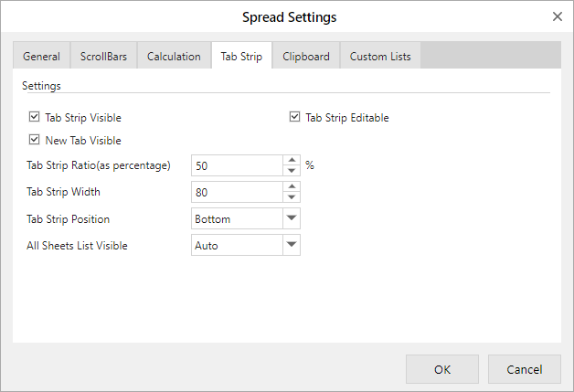The height and width of the screenshot is (392, 574).
Task: Open the ScrollBars tab
Action: pyautogui.click(x=103, y=56)
